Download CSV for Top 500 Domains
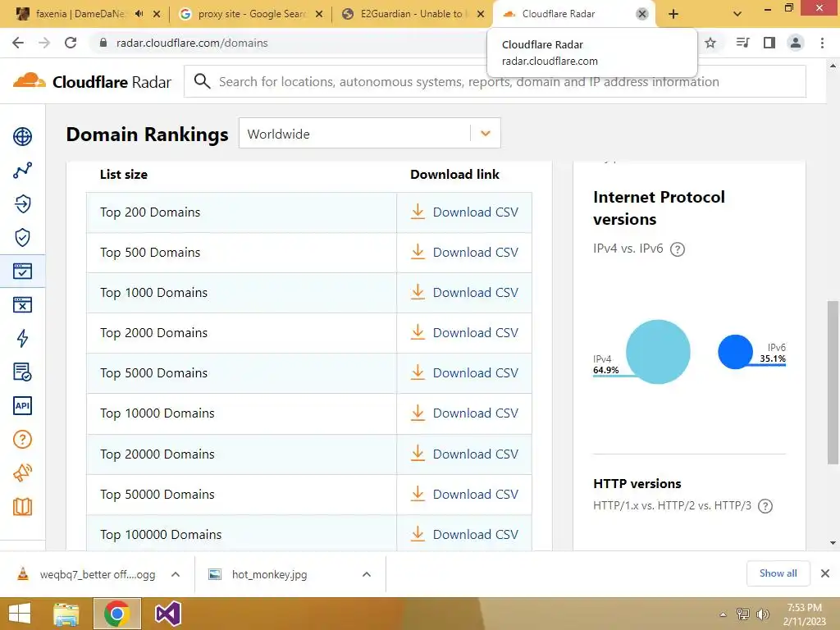Viewport: 840px width, 630px height. 464,253
